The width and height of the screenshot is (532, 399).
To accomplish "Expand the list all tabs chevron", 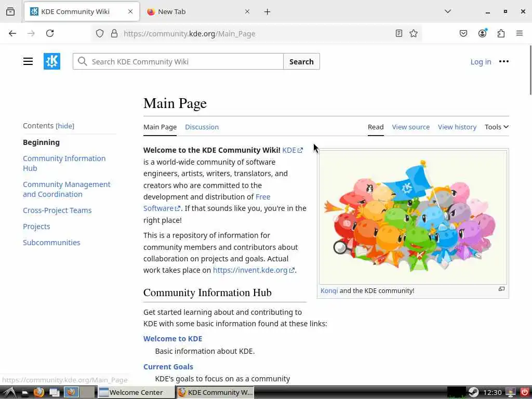I will [x=448, y=11].
